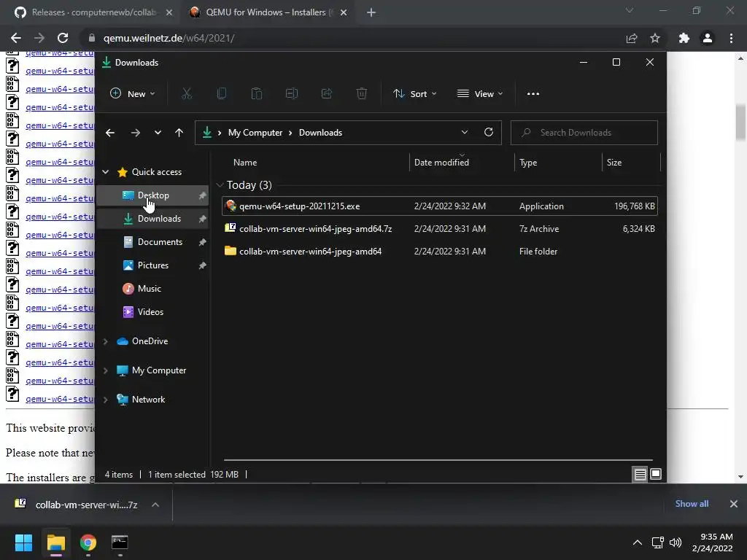Open the Sort dropdown
Image resolution: width=747 pixels, height=560 pixels.
click(414, 94)
